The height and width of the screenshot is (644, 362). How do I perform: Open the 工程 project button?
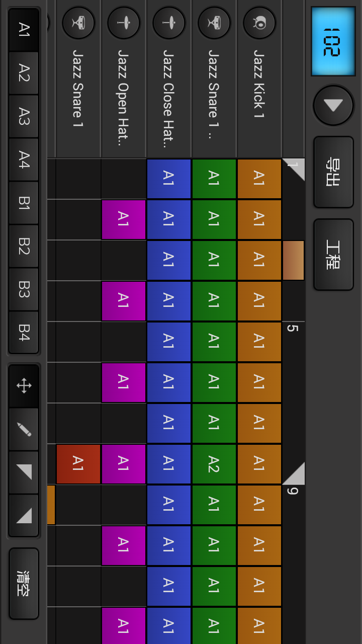(x=333, y=254)
